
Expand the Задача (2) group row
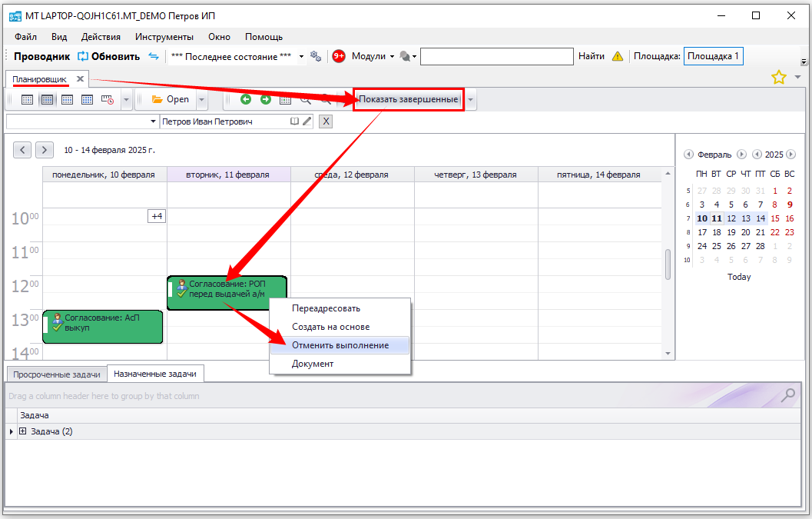(x=22, y=431)
